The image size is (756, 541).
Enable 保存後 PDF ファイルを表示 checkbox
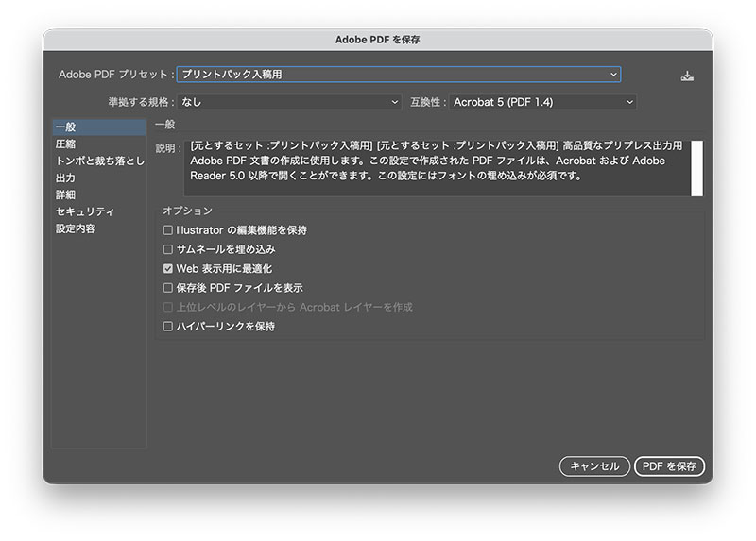point(168,288)
